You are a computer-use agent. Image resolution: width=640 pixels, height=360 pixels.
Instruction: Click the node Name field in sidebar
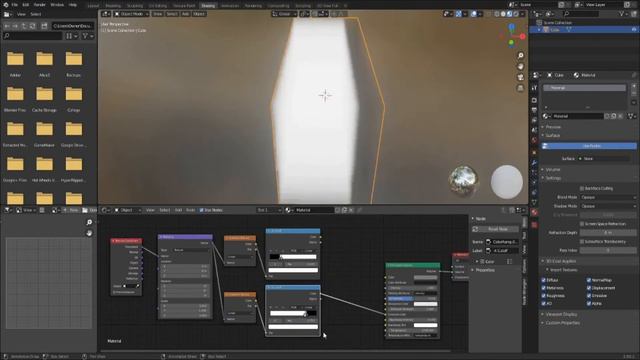tap(502, 242)
